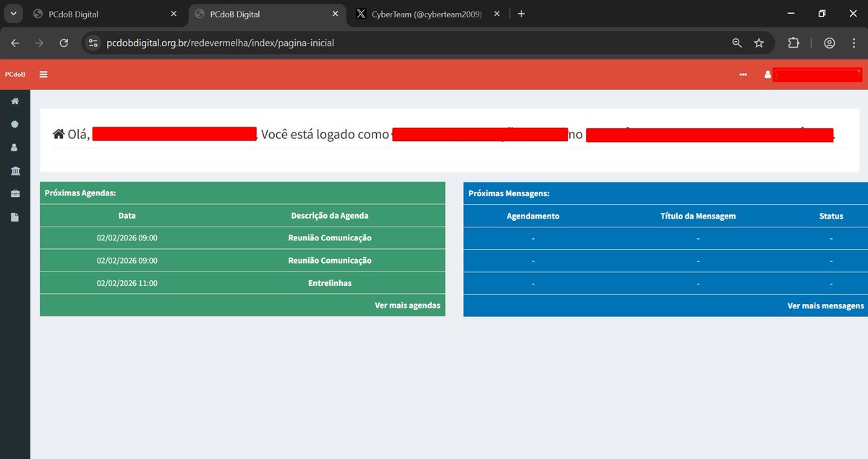Open the tab search dropdown arrow
868x459 pixels.
[13, 14]
